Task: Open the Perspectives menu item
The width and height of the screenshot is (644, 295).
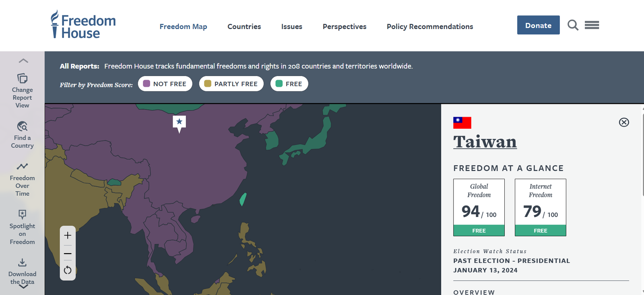Action: click(345, 27)
